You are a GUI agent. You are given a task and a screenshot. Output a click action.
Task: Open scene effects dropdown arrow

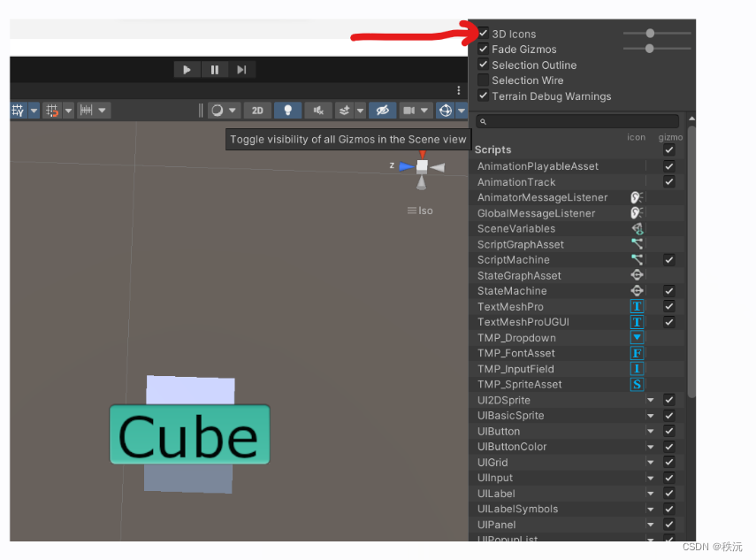point(360,111)
